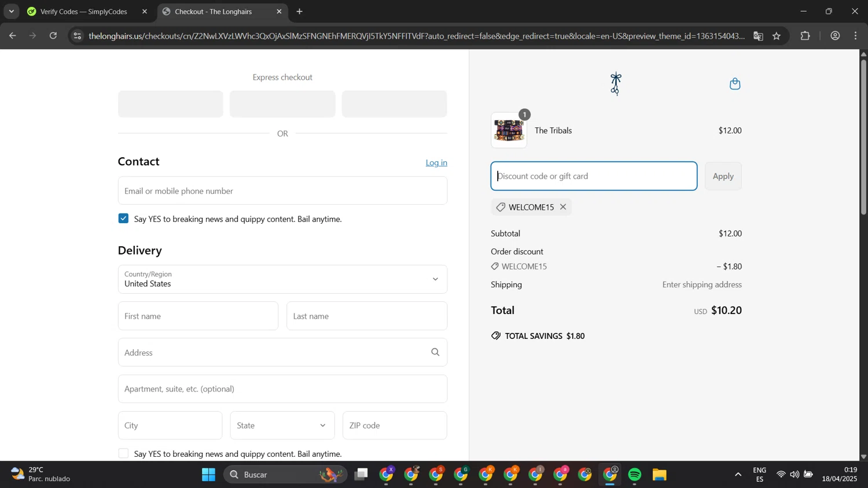Open Task View on the taskbar
Screen dimensions: 868x488
tap(362, 475)
